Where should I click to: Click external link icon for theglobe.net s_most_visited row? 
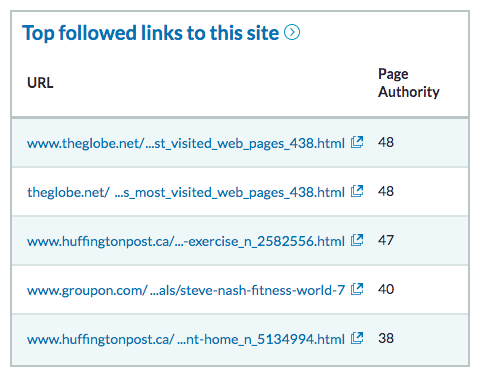(x=357, y=191)
